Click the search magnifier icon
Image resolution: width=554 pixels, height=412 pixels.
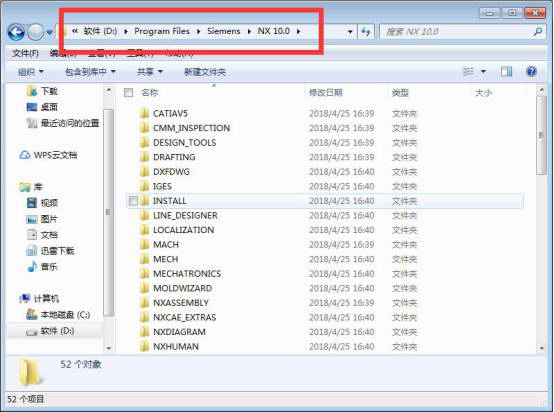pos(538,32)
